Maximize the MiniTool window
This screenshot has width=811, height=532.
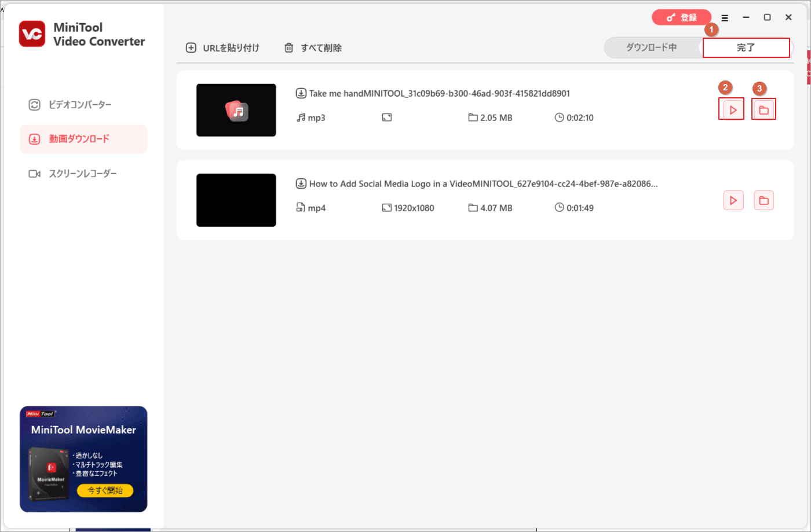(767, 17)
